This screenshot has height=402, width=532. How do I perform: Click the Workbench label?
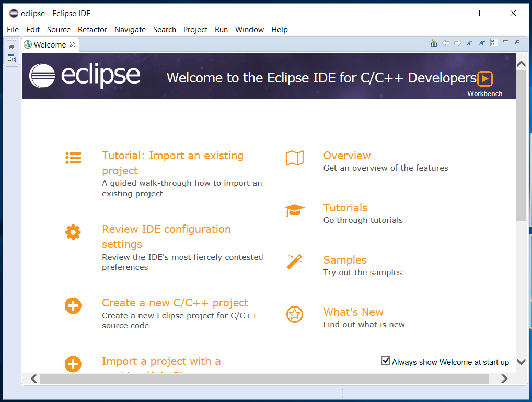(484, 93)
